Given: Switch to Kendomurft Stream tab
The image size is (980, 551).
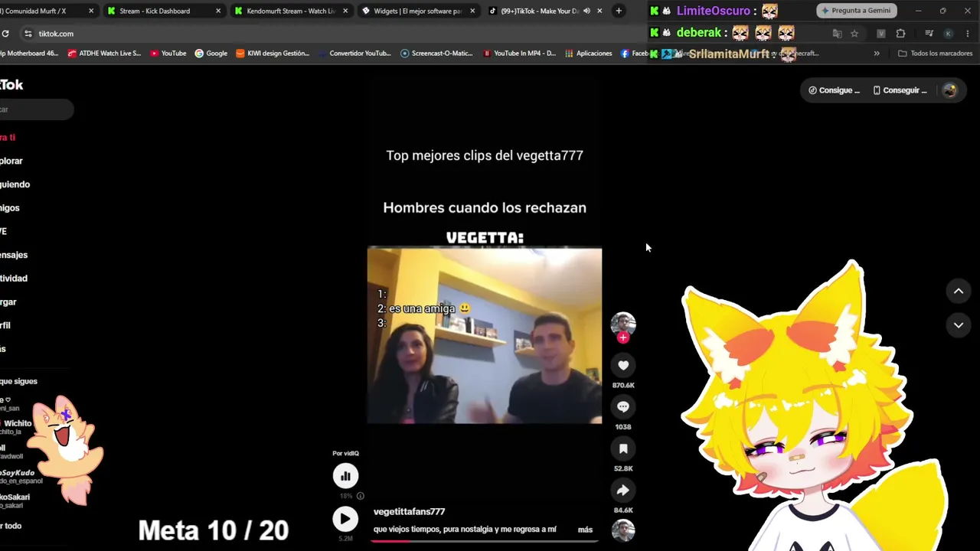Looking at the screenshot, I should 291,11.
